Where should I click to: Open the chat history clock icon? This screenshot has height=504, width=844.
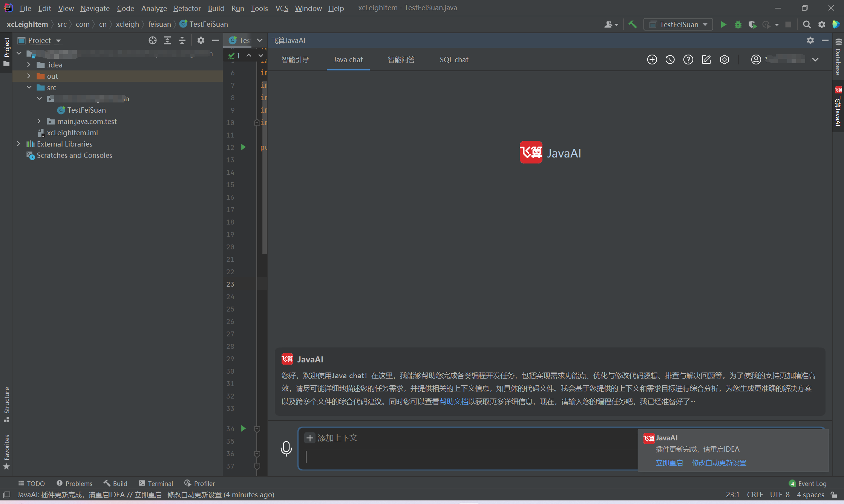(670, 60)
